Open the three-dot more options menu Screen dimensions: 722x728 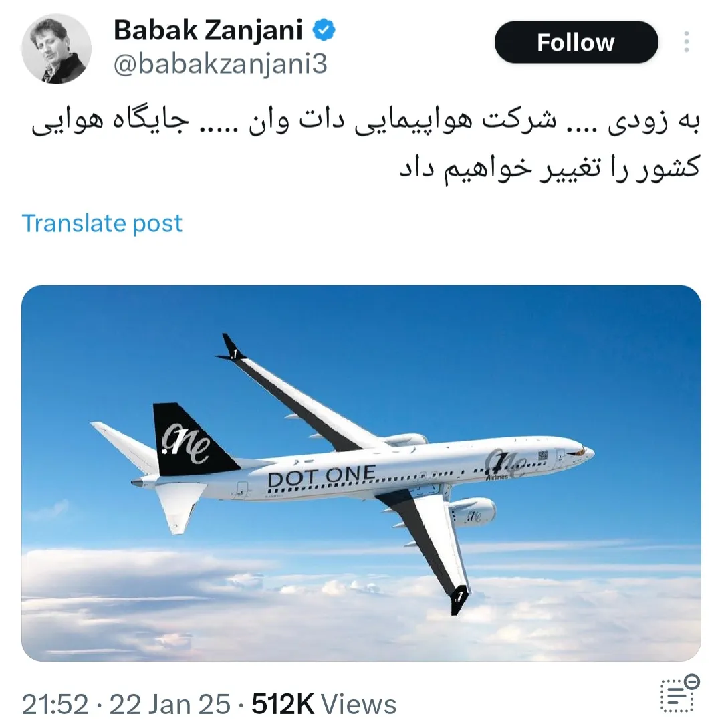[687, 42]
